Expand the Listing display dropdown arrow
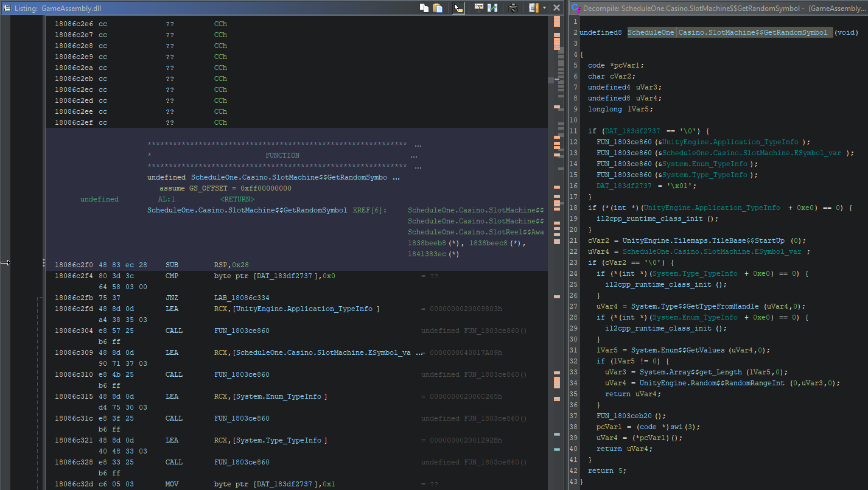Viewport: 868px width, 490px height. pos(544,8)
